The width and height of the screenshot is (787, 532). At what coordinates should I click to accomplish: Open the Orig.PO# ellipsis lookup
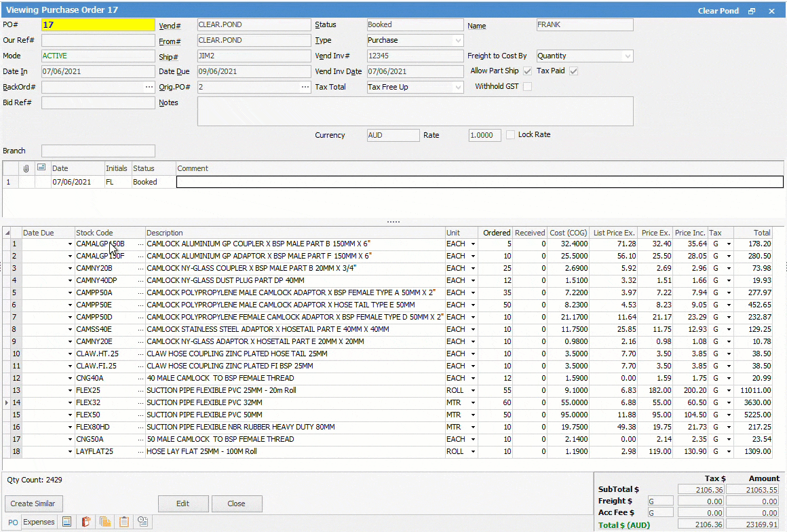click(x=305, y=87)
